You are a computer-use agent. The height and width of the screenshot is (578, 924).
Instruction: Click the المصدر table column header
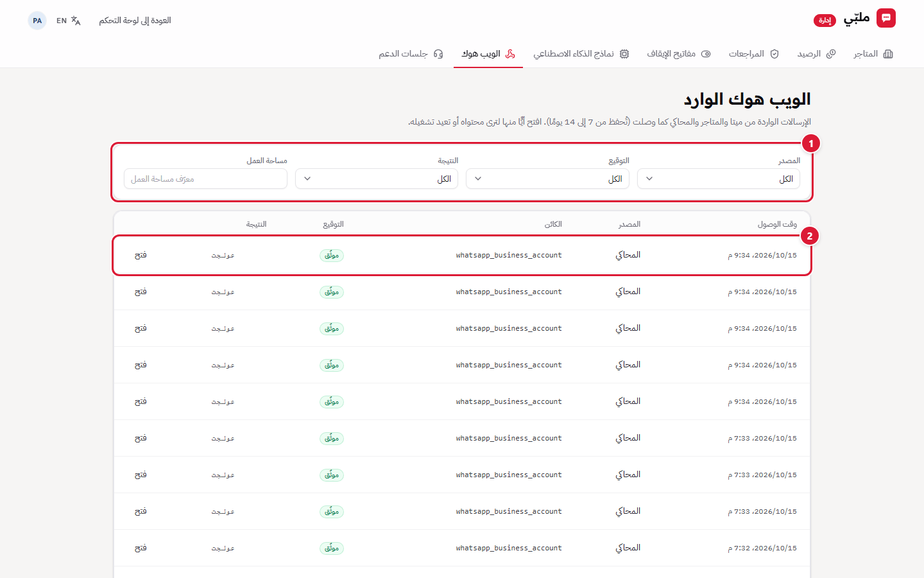629,224
